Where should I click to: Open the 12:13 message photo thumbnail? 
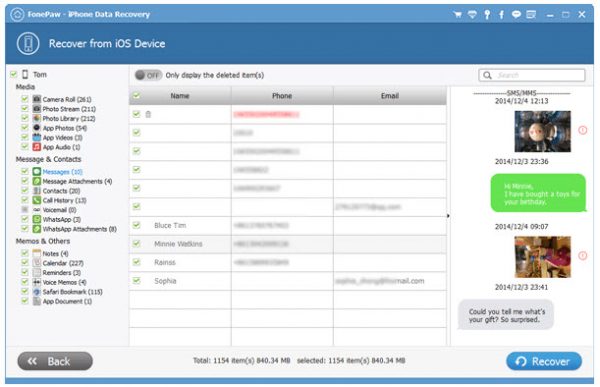543,131
